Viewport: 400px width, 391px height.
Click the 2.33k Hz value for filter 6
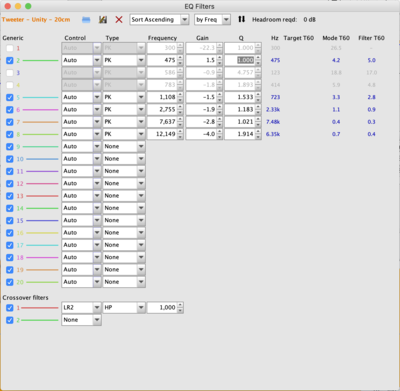273,110
